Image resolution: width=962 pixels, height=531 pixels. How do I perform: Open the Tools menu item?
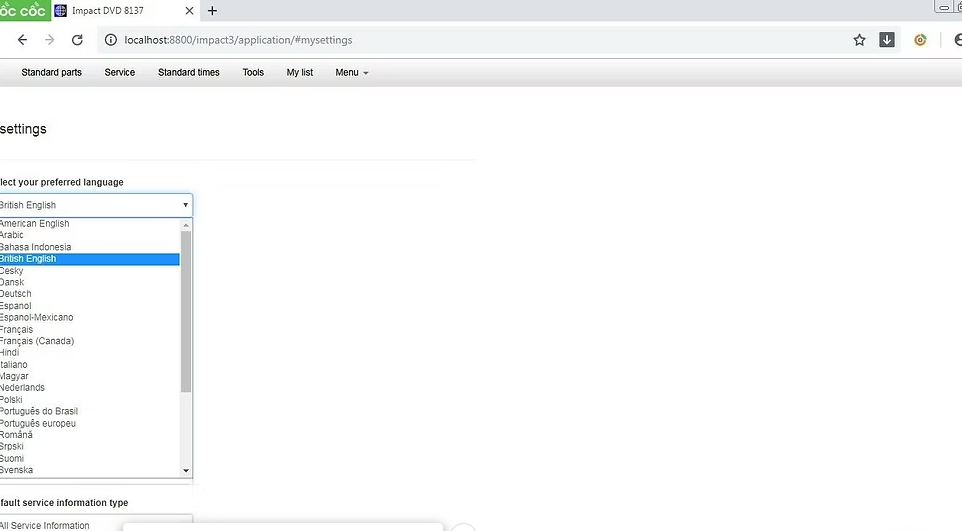tap(253, 73)
